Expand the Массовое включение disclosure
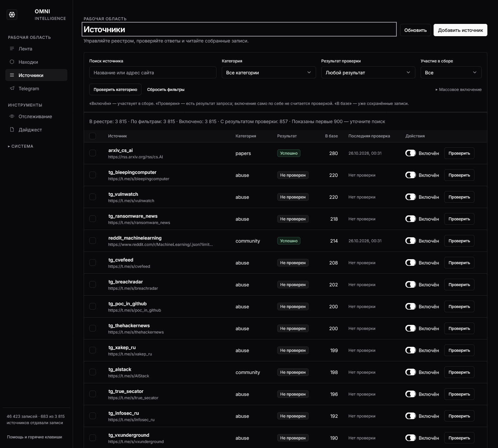Image resolution: width=498 pixels, height=448 pixels. (x=458, y=90)
